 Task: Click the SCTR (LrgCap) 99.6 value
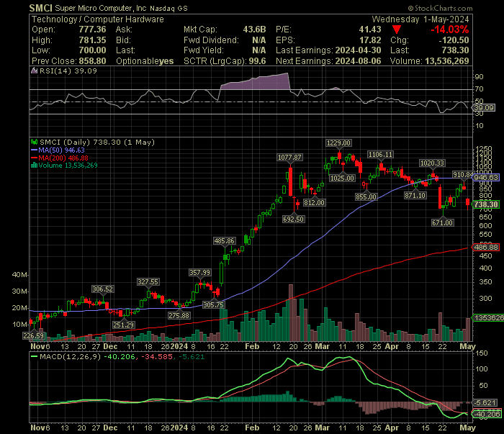point(258,61)
